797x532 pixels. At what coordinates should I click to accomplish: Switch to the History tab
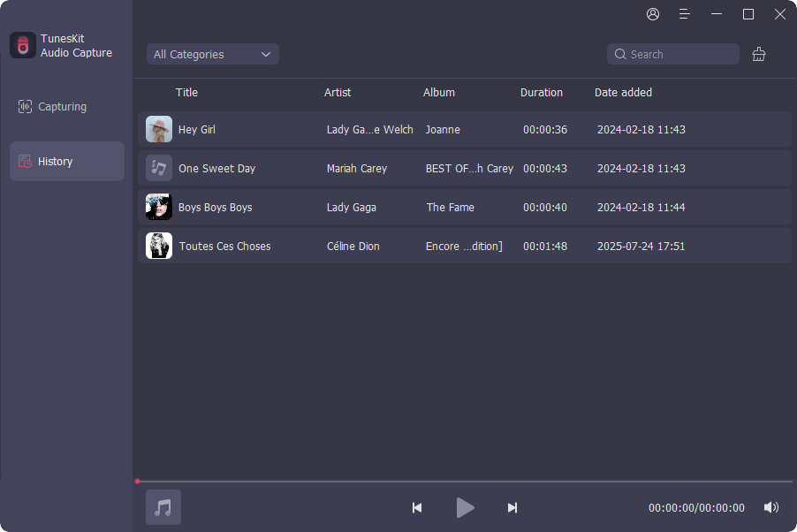coord(67,161)
